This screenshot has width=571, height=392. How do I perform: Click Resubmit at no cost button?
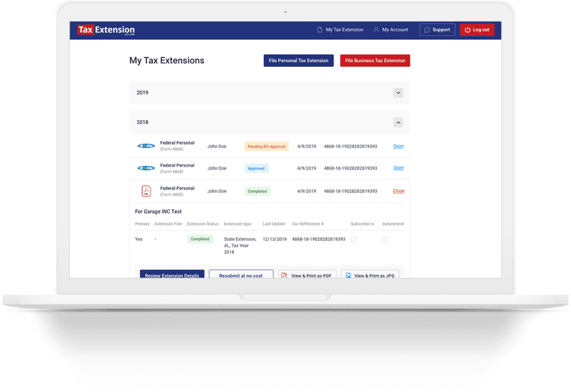(241, 274)
